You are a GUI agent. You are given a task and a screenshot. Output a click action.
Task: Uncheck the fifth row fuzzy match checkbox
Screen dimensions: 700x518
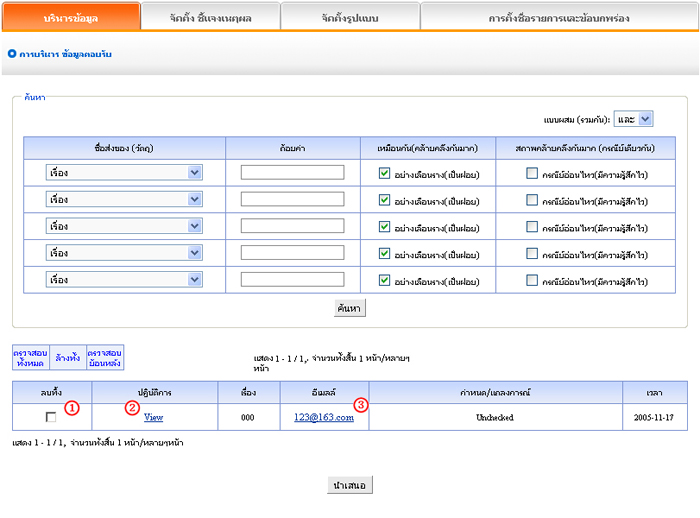pos(384,280)
